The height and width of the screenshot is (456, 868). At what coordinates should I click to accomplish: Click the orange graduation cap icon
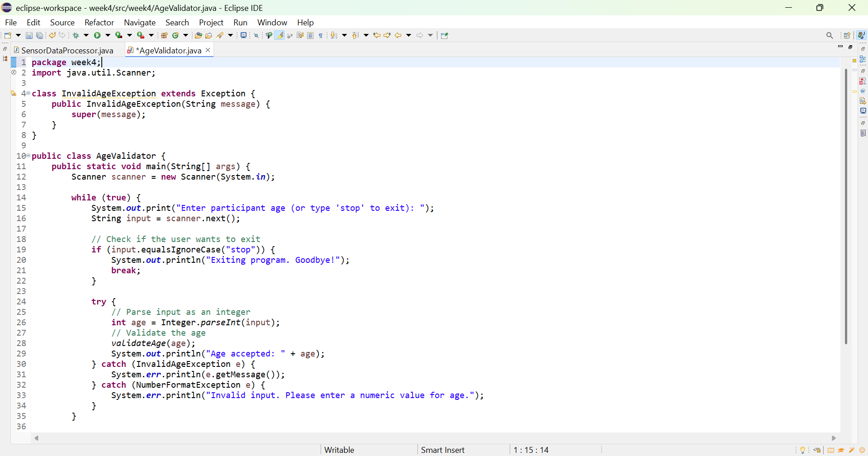pos(841,450)
